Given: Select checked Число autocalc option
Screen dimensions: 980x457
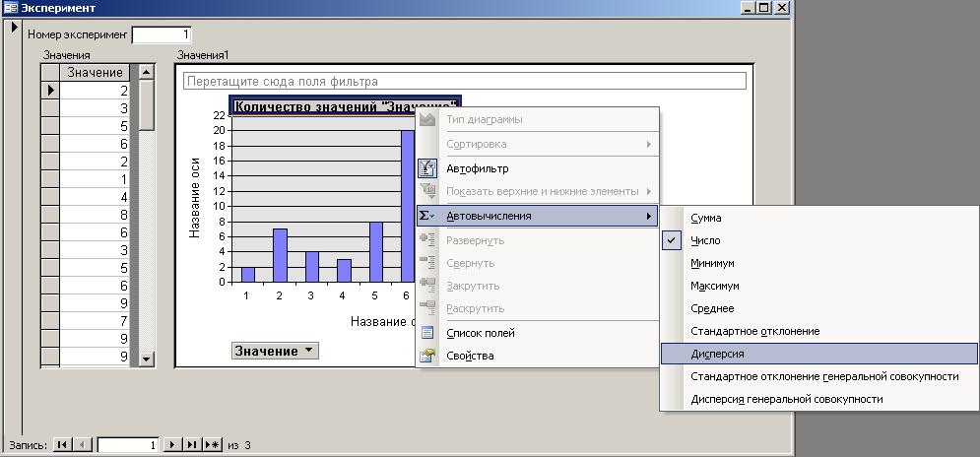Looking at the screenshot, I should pos(818,240).
